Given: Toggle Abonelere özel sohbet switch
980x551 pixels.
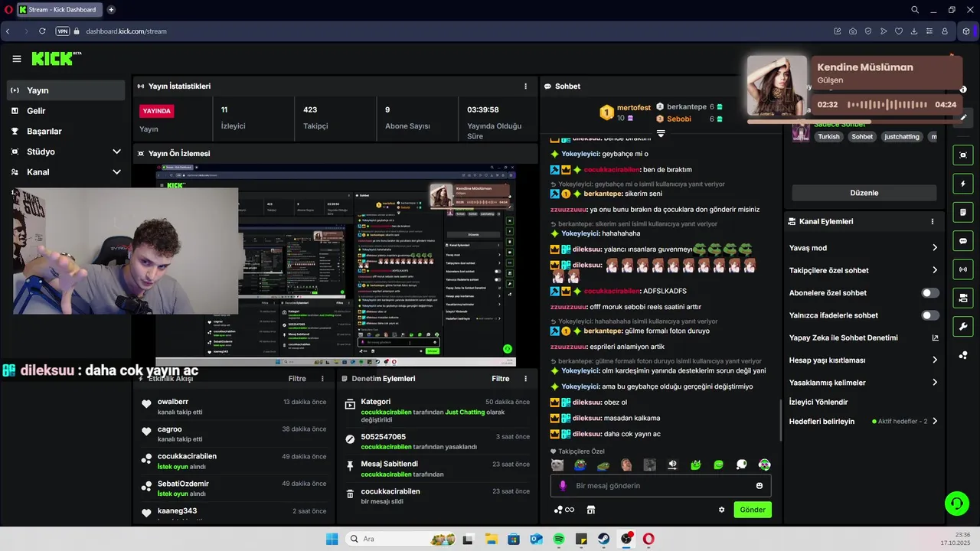Looking at the screenshot, I should 930,293.
